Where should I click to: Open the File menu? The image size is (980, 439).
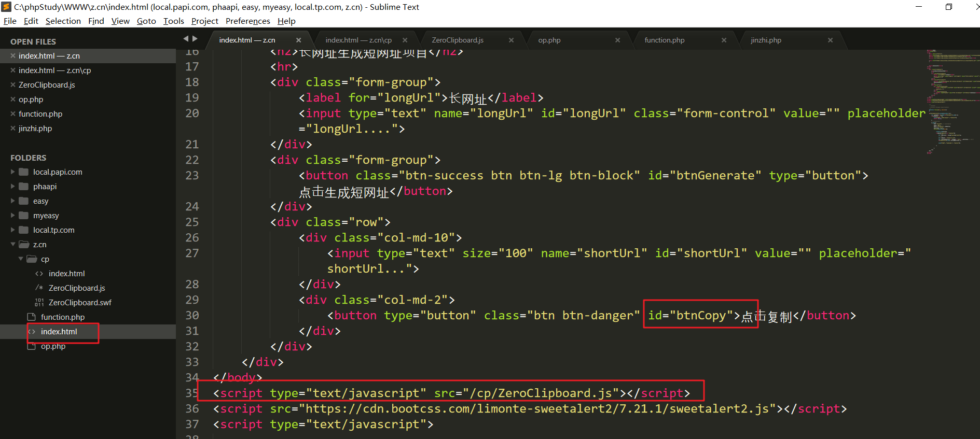click(x=10, y=21)
